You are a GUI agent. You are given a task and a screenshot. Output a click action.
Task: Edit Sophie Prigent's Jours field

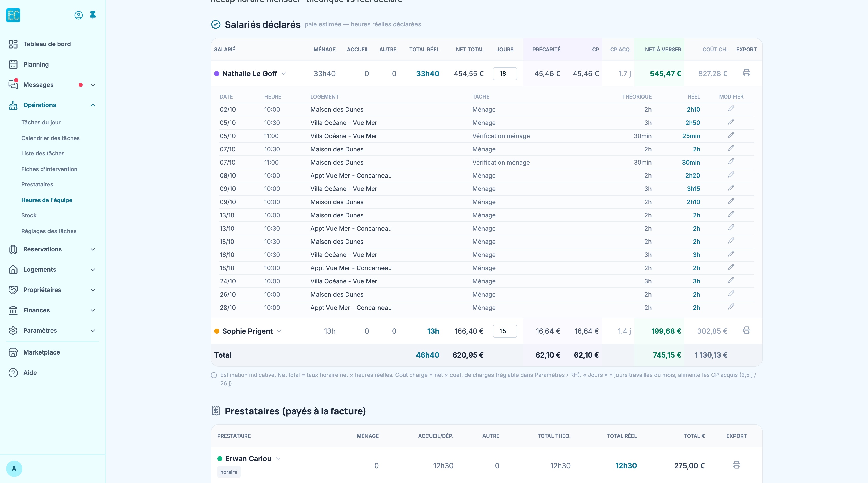[x=505, y=331]
